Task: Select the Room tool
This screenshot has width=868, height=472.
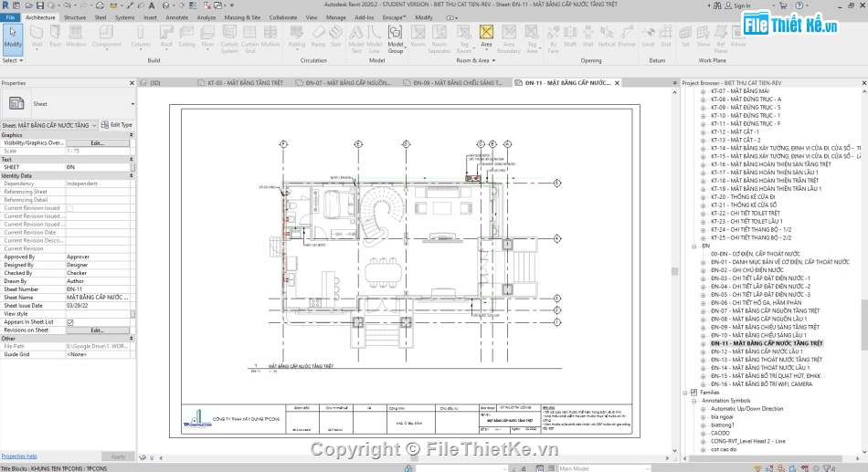Action: pos(418,37)
